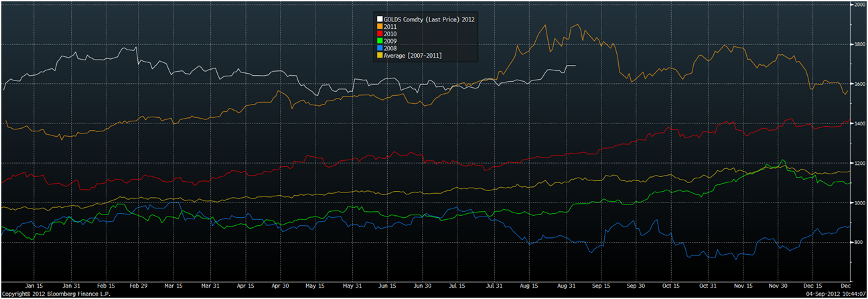
Task: Select the '2011' legend label
Action: point(390,26)
